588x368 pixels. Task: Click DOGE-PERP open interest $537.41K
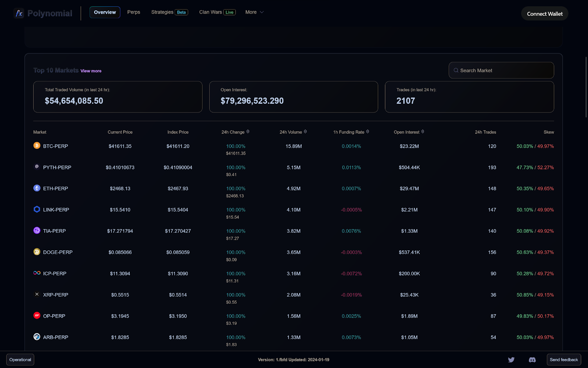pos(409,253)
